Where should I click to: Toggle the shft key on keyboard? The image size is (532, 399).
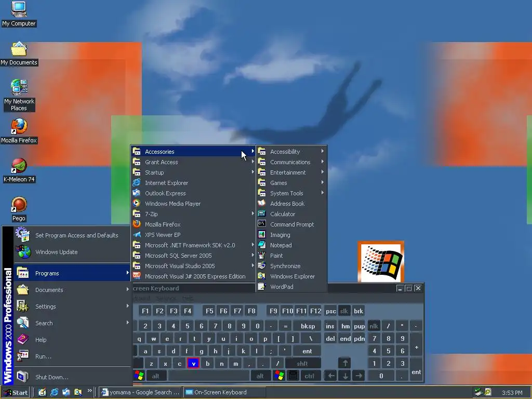[302, 363]
